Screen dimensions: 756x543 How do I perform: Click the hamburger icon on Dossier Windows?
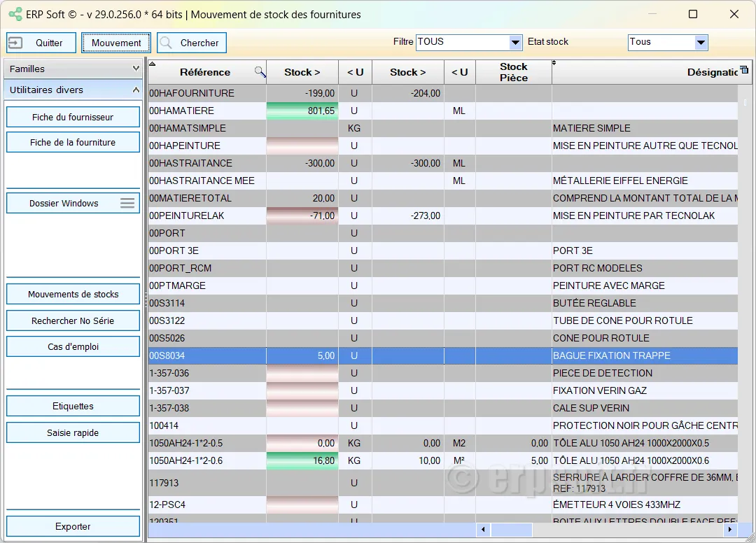(x=127, y=203)
